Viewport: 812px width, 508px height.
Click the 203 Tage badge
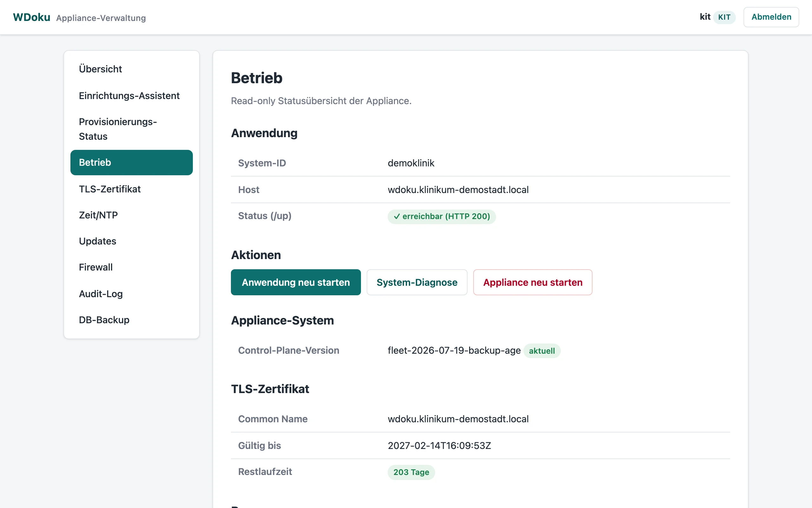tap(411, 472)
